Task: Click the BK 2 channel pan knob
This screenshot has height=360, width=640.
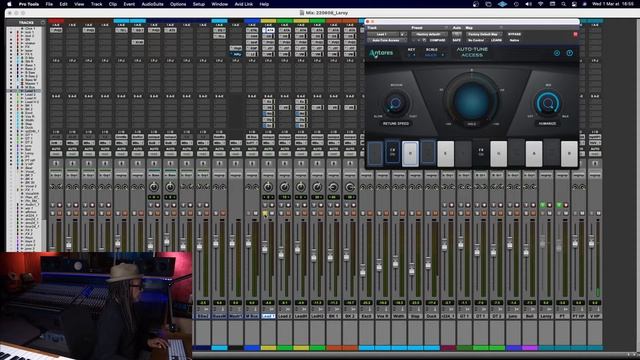Action: (349, 187)
